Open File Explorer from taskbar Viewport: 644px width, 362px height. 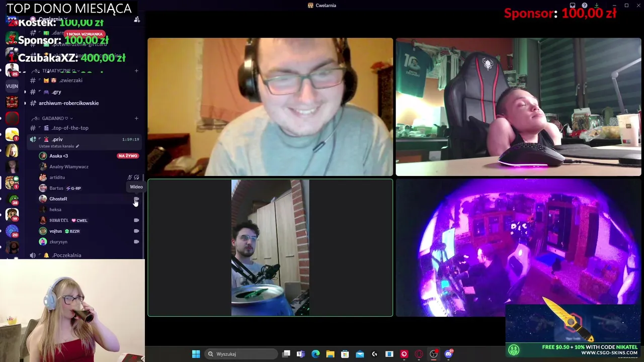pos(330,354)
